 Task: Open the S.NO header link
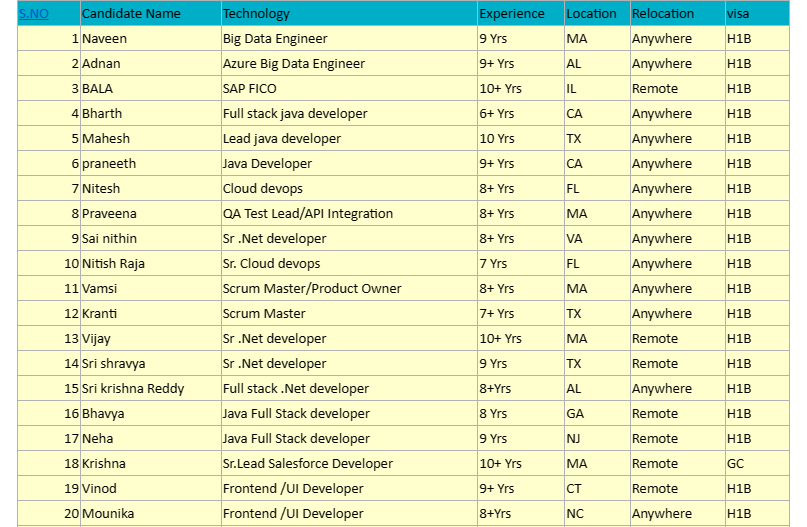pos(33,14)
